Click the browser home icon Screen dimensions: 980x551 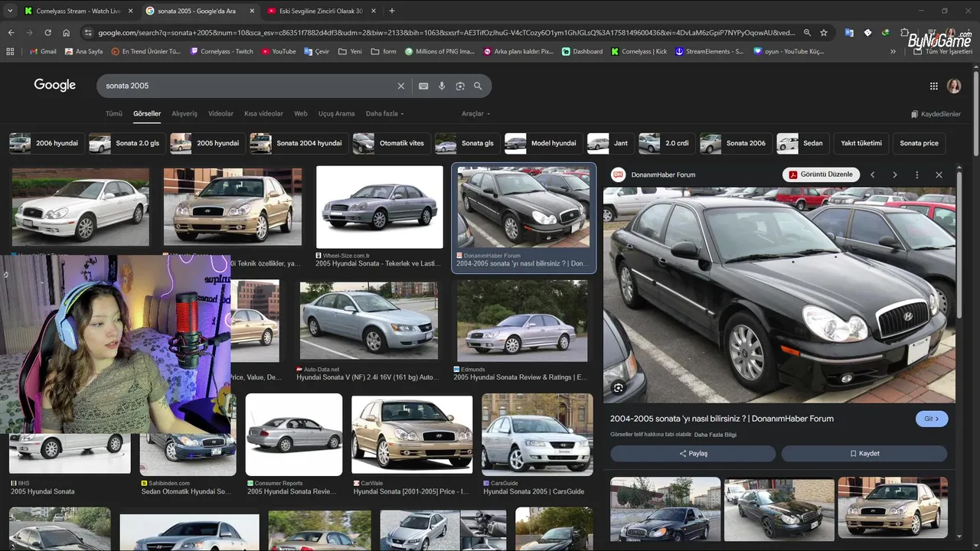pos(66,33)
